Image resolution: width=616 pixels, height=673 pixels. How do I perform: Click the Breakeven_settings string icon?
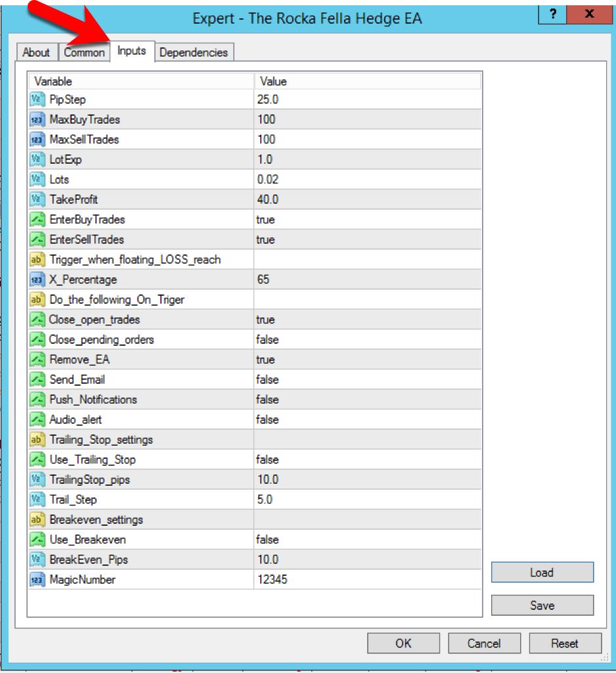pyautogui.click(x=37, y=520)
